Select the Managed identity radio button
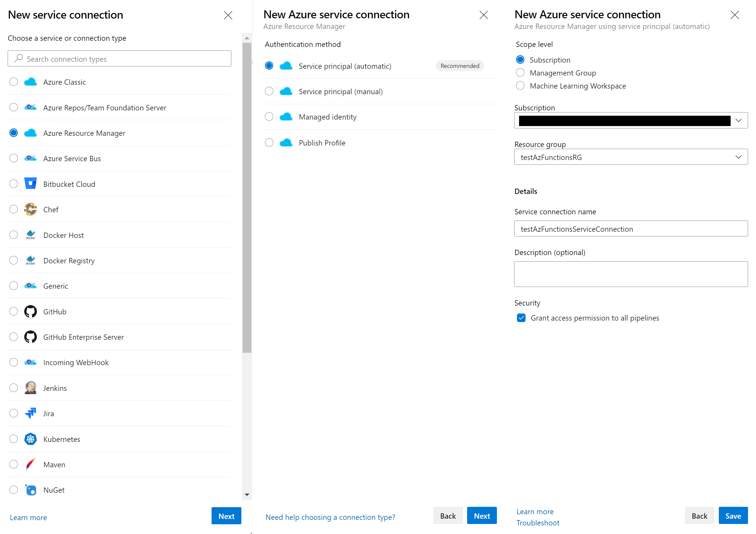Screen dimensions: 756x534 tap(269, 117)
